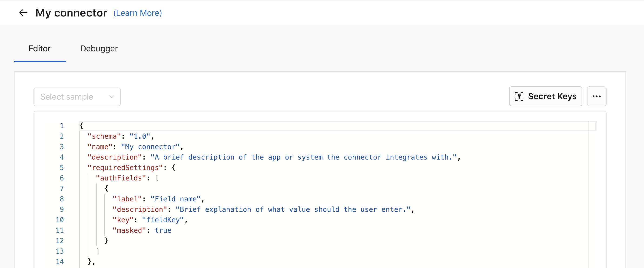
Task: Open the three-dot overflow menu
Action: pyautogui.click(x=597, y=96)
